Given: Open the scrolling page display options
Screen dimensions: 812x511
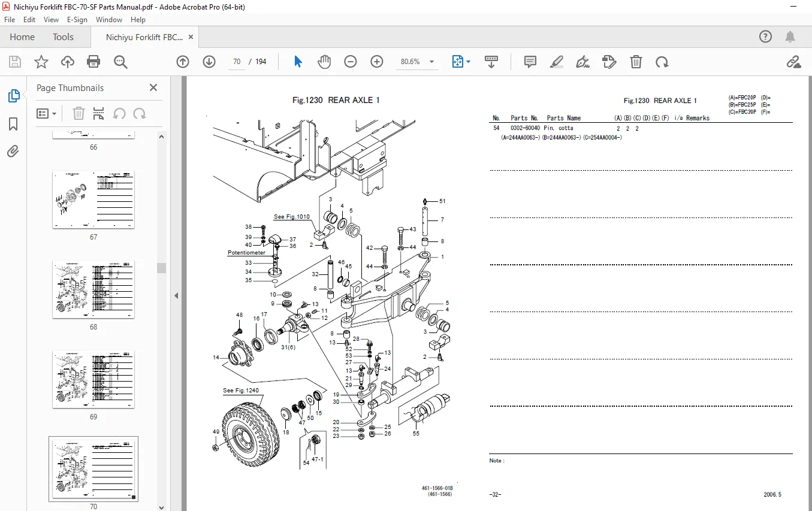Looking at the screenshot, I should point(491,62).
